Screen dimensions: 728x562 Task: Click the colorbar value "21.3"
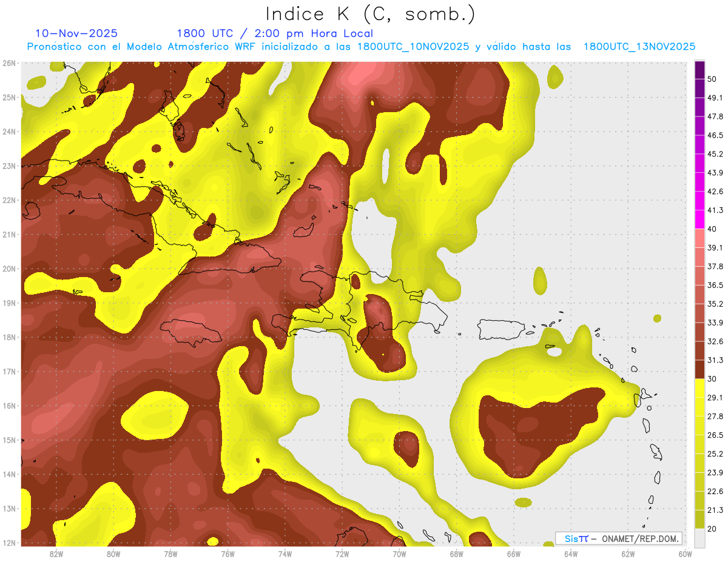[x=715, y=510]
